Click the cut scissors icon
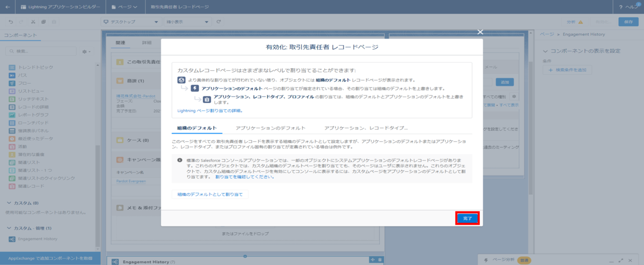This screenshot has height=265, width=644. pyautogui.click(x=33, y=21)
